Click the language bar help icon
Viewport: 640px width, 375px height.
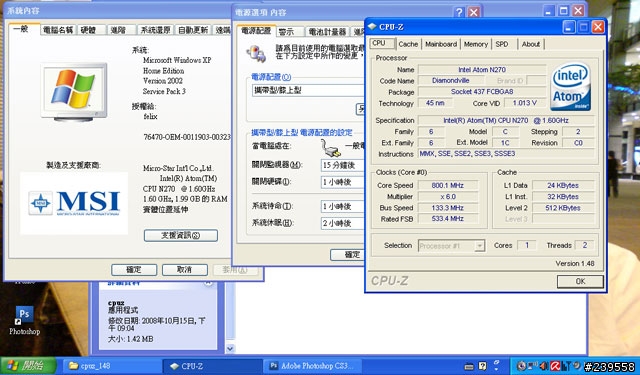click(x=482, y=366)
